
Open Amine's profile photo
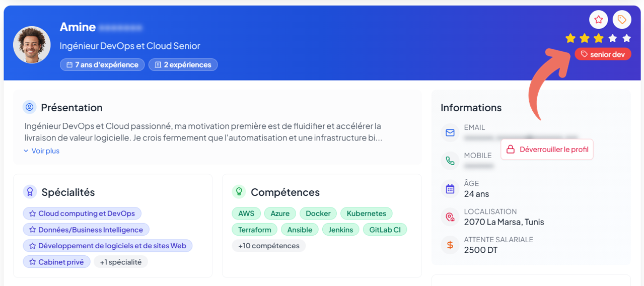tap(32, 45)
